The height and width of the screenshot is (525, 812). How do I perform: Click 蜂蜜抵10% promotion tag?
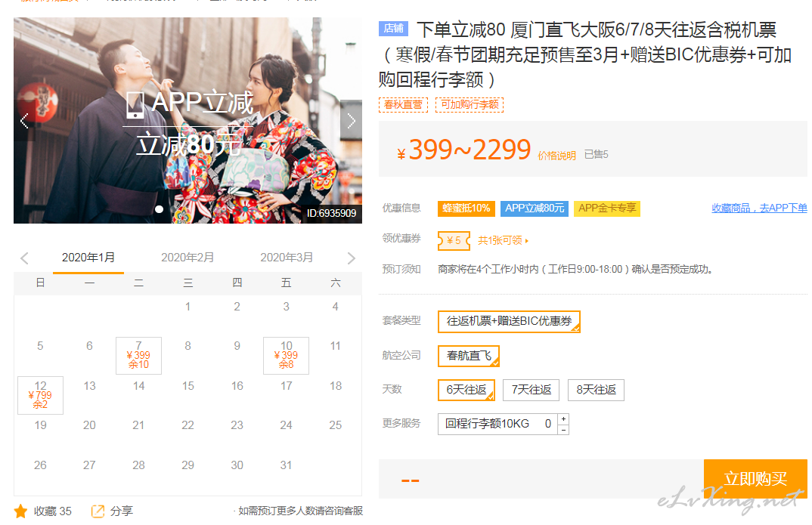[x=466, y=208]
